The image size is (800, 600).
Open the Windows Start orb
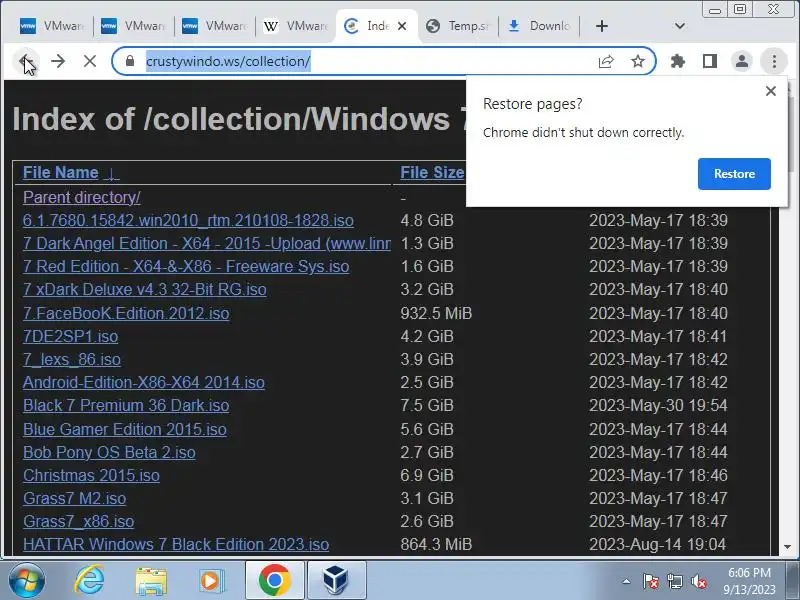26,581
